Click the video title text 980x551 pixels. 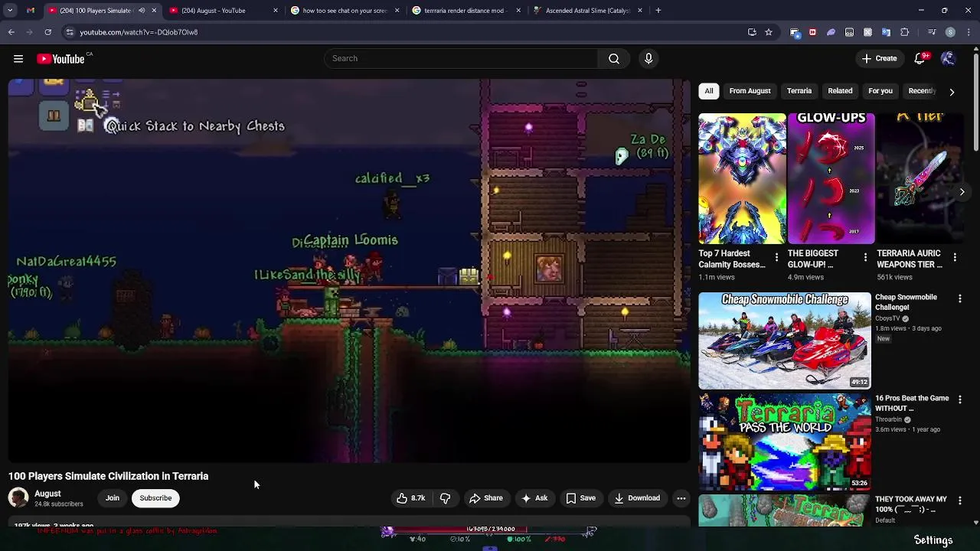tap(108, 476)
